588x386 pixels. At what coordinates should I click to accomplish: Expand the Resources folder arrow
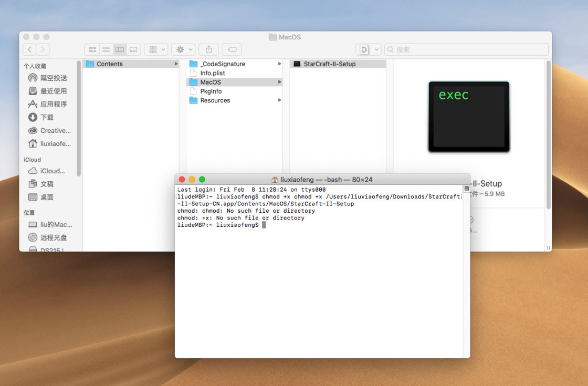coord(280,100)
